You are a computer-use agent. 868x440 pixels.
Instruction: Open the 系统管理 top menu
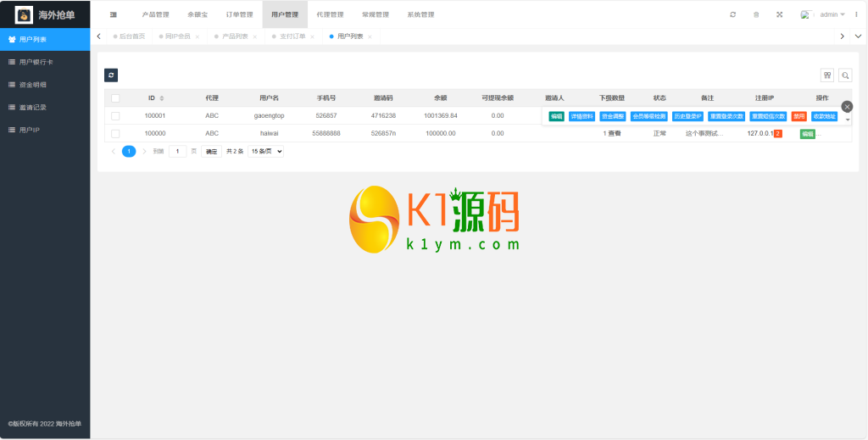point(420,14)
